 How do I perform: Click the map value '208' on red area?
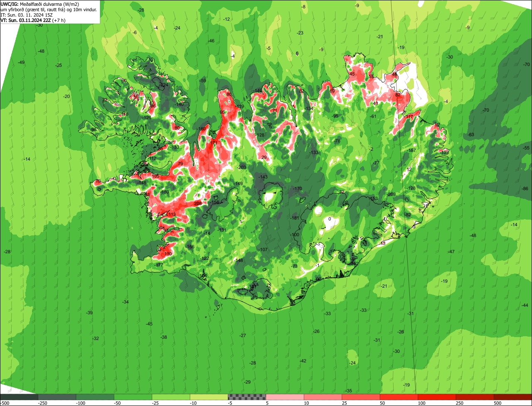pos(198,203)
